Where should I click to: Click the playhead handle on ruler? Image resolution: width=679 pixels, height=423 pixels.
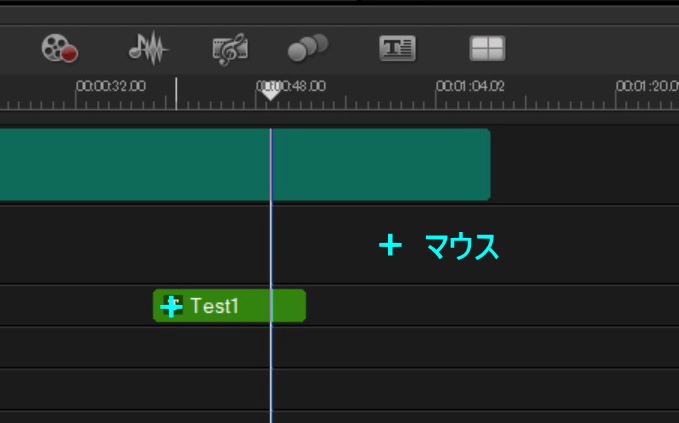[270, 94]
